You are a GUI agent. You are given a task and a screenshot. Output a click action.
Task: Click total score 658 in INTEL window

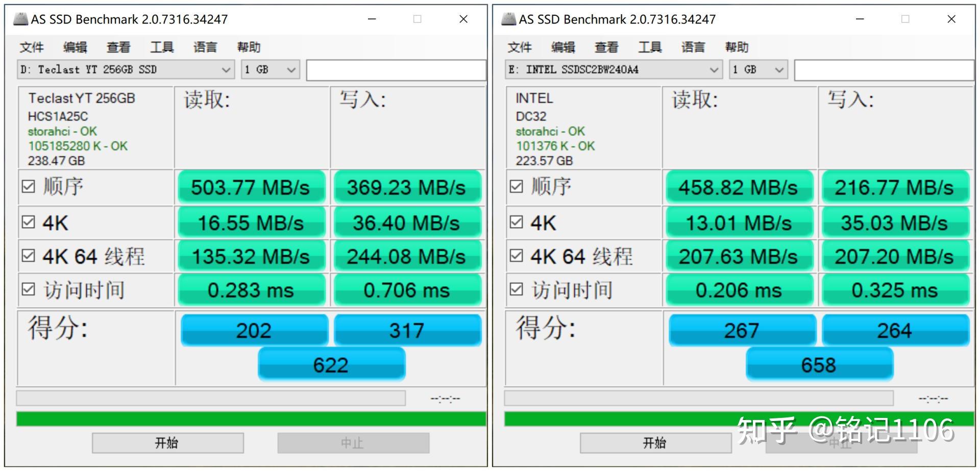click(819, 364)
